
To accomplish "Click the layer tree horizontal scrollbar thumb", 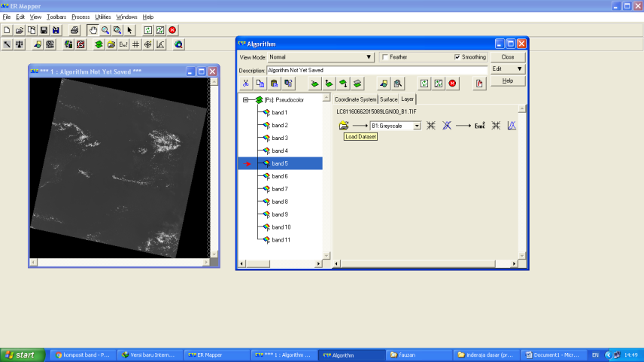I will pyautogui.click(x=258, y=264).
